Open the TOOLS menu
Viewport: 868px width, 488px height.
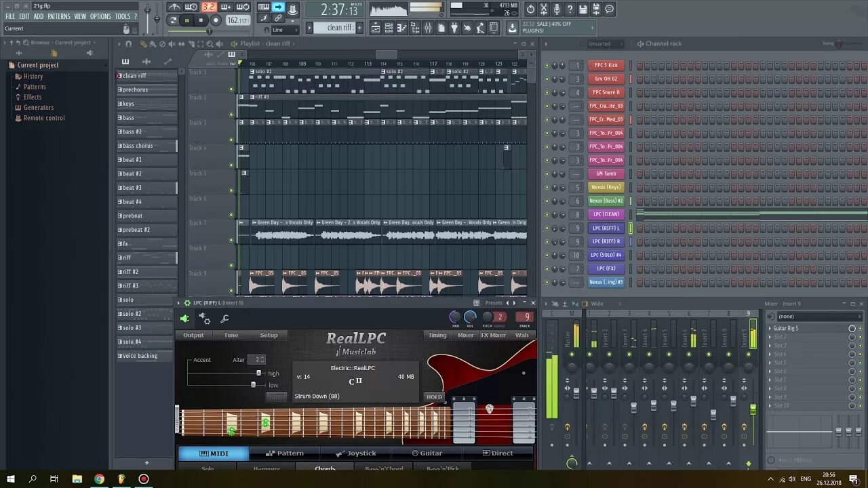click(123, 16)
